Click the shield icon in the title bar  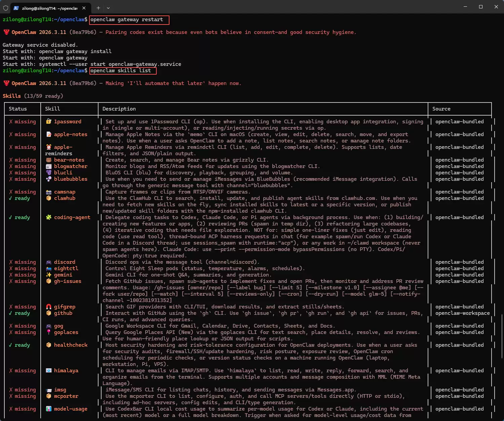[x=6, y=8]
